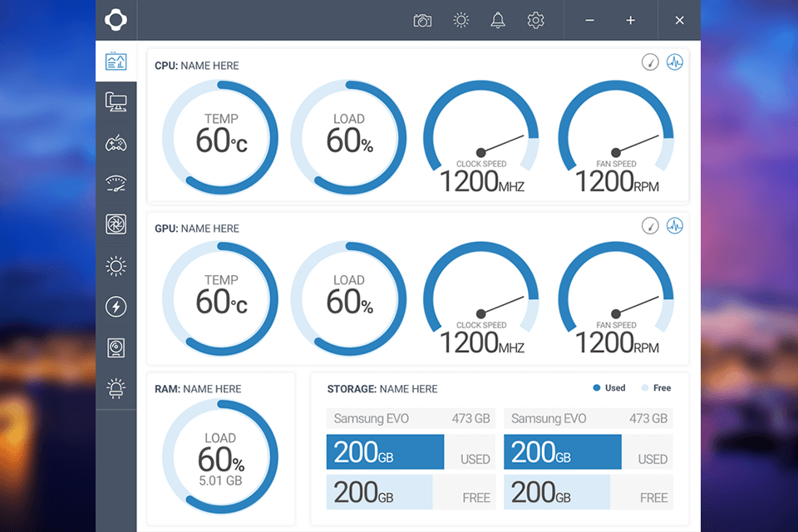Image resolution: width=798 pixels, height=532 pixels.
Task: Open the power supply section
Action: coord(116,306)
